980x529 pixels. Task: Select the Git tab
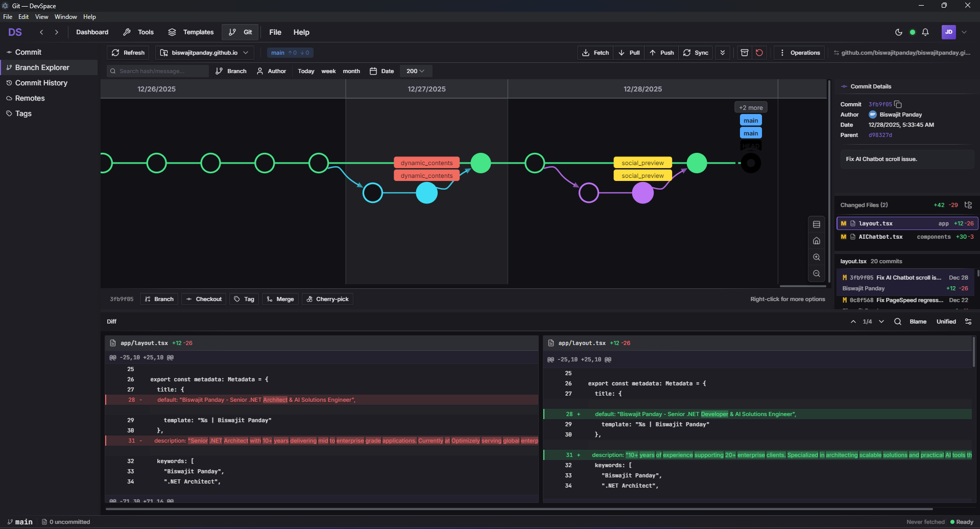pyautogui.click(x=240, y=32)
